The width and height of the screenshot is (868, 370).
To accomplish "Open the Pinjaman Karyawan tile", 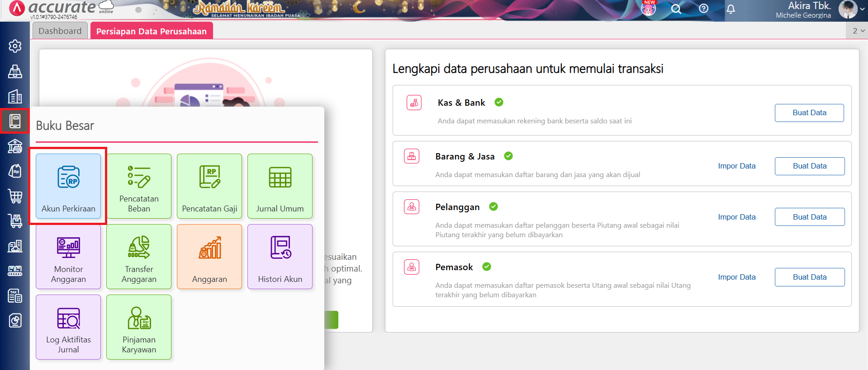I will 139,327.
